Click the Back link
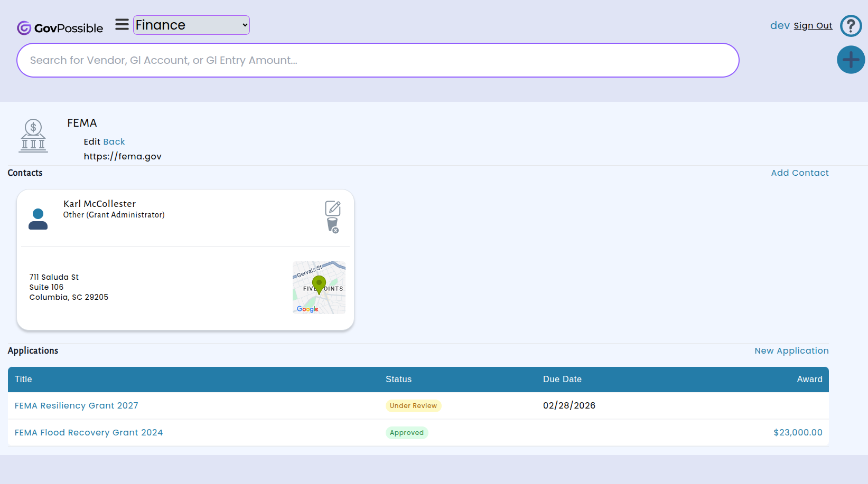 coord(114,141)
